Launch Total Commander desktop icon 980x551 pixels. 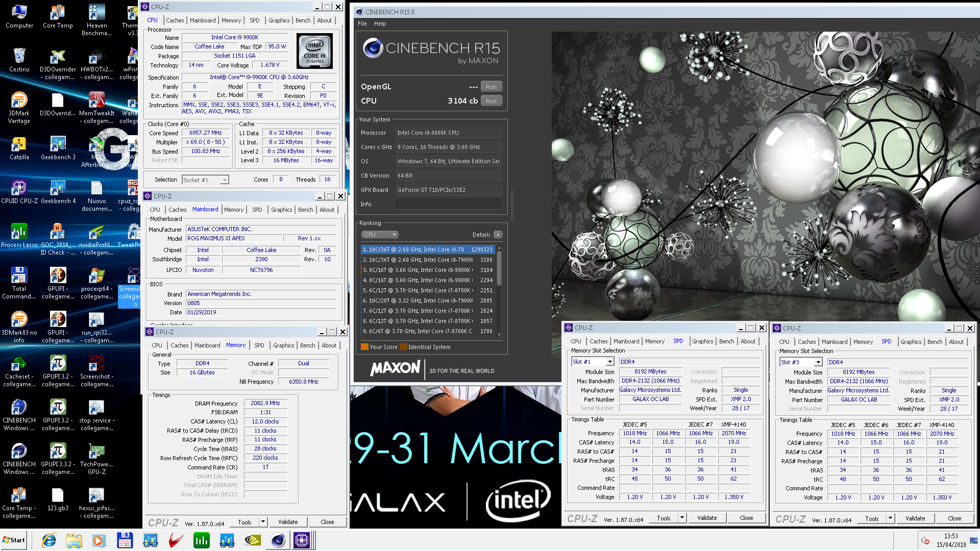pos(19,284)
